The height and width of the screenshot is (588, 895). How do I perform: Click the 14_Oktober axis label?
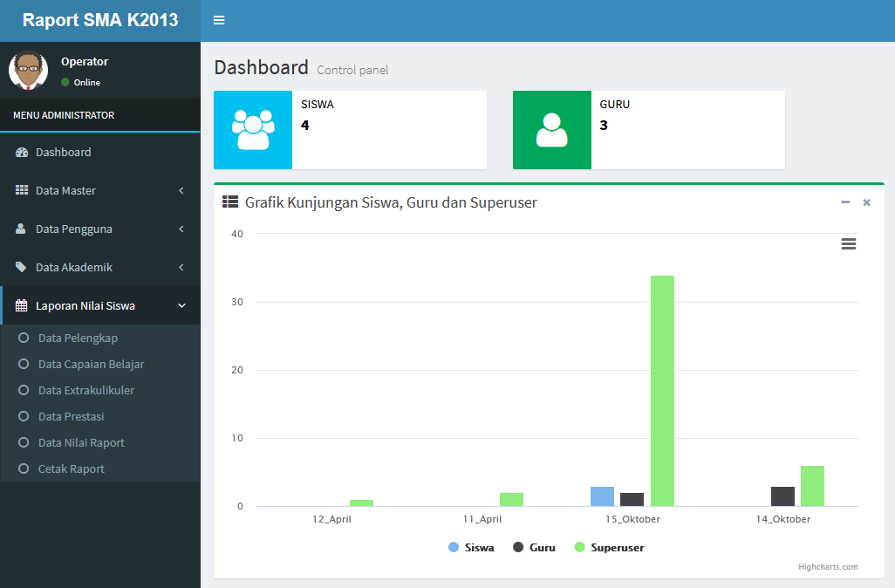click(x=782, y=519)
